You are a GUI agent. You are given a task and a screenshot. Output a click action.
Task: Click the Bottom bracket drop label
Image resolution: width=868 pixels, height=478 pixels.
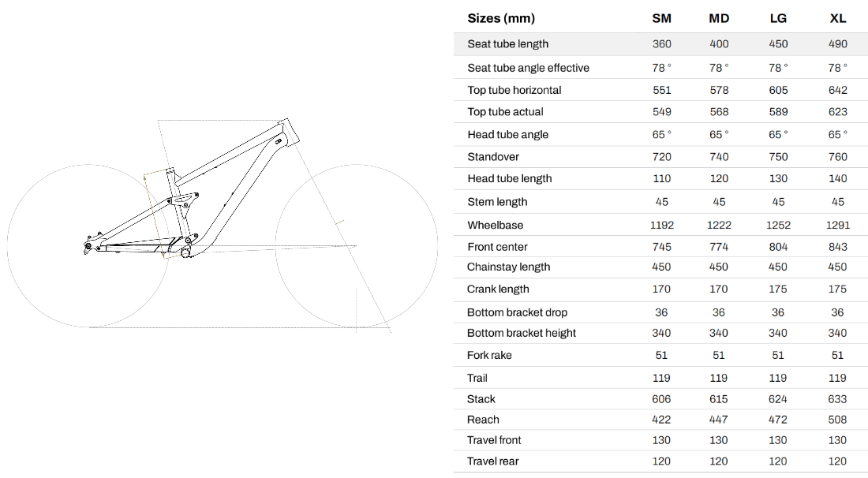tap(517, 312)
